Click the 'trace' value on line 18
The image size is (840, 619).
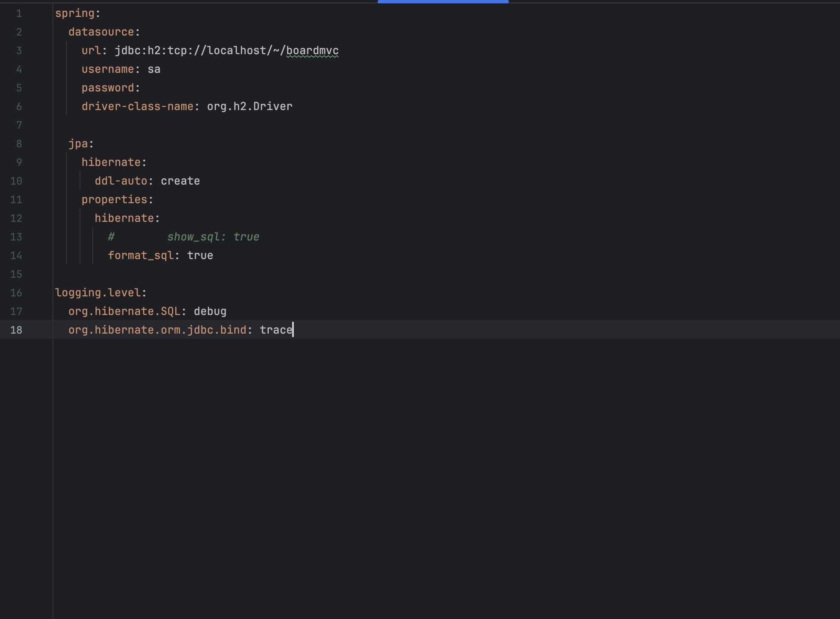(x=276, y=330)
